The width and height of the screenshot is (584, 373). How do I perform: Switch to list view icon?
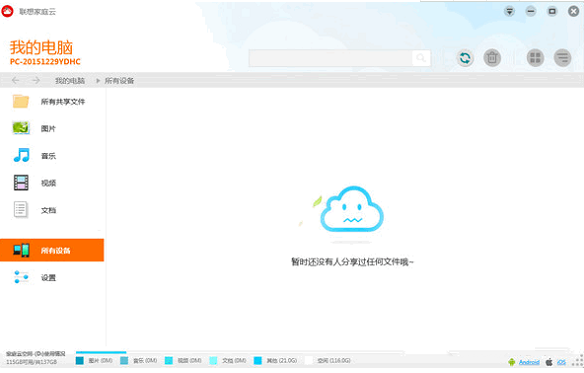click(562, 58)
